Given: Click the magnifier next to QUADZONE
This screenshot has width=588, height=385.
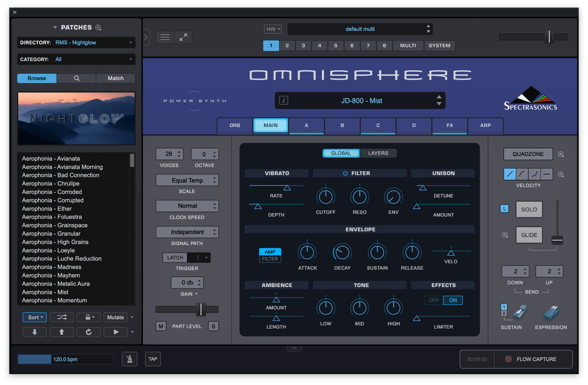Looking at the screenshot, I should pos(561,154).
